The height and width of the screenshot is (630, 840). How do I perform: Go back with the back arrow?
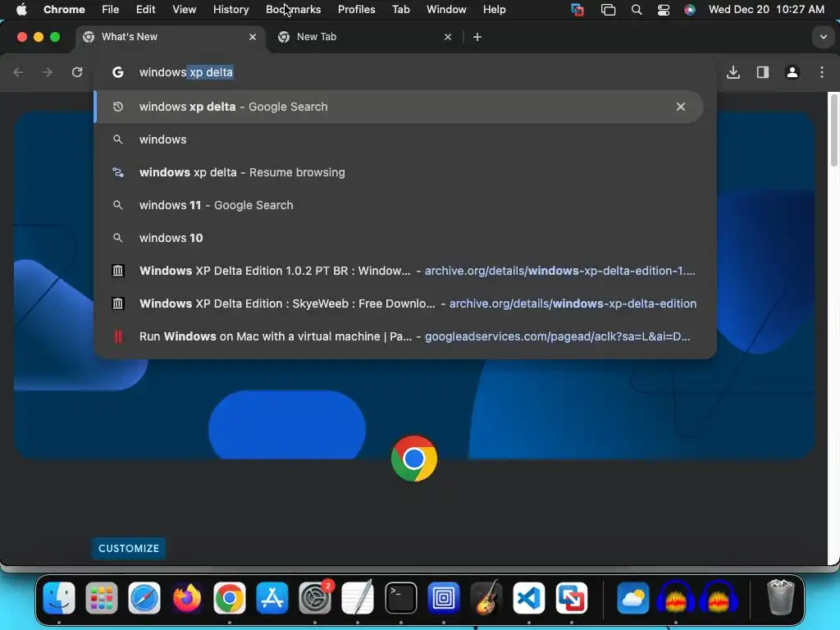[19, 72]
